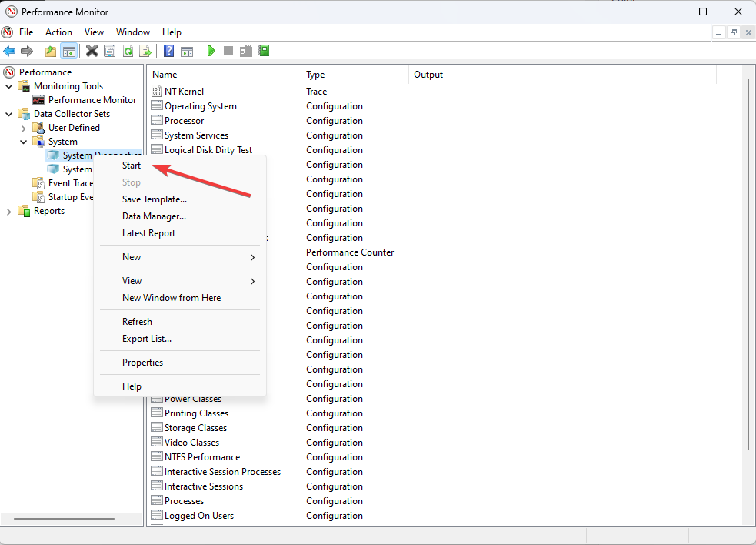Viewport: 756px width, 545px height.
Task: Select the Startup Eve tree item
Action: 71,197
